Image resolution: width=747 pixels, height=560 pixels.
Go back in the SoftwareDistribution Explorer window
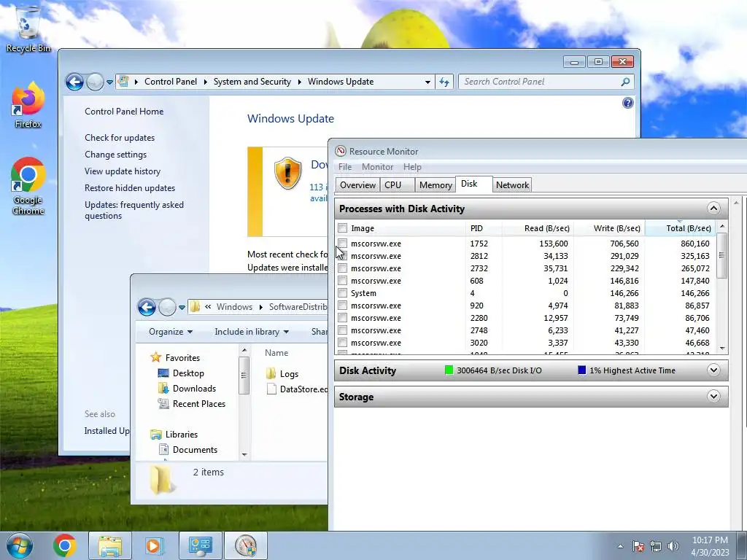(x=147, y=307)
